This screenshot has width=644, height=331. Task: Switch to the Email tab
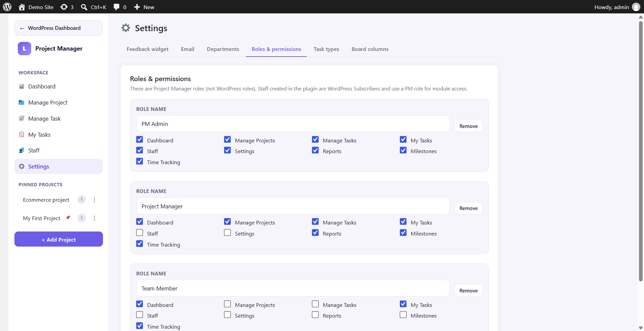pos(187,49)
